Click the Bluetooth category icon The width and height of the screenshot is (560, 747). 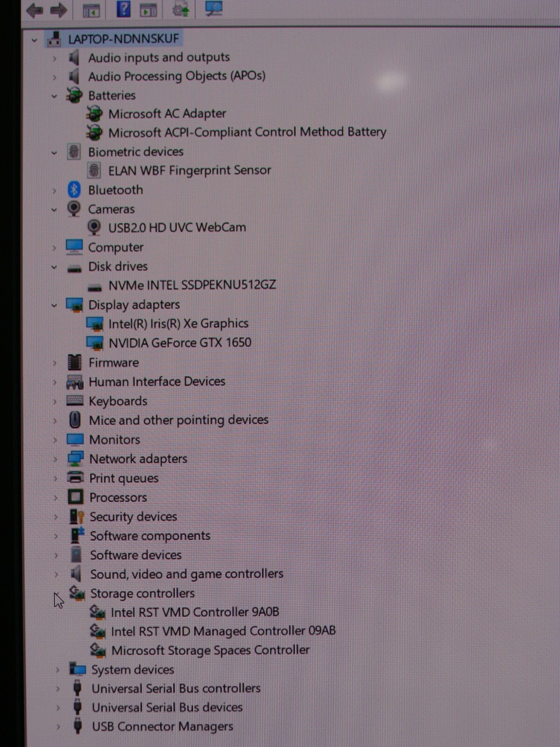[74, 190]
